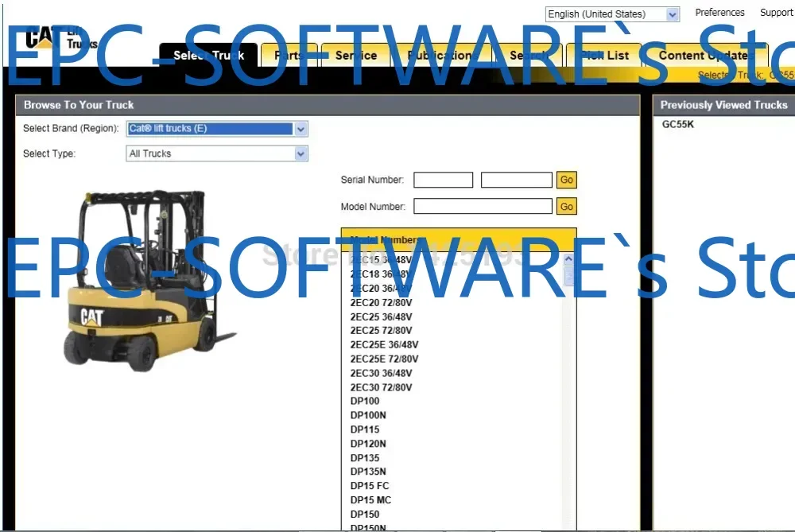The width and height of the screenshot is (795, 532).
Task: Open the Support link
Action: pyautogui.click(x=776, y=13)
